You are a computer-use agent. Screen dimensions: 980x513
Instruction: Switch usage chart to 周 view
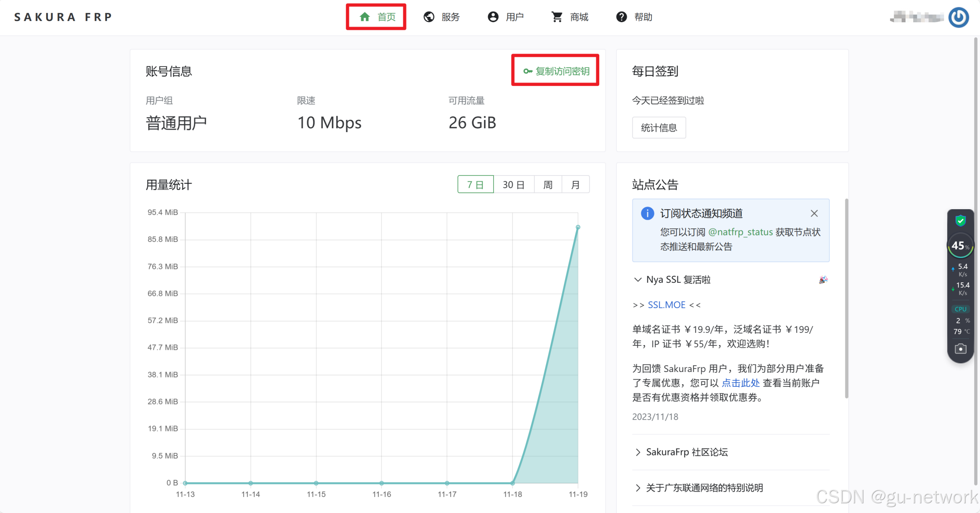[547, 185]
